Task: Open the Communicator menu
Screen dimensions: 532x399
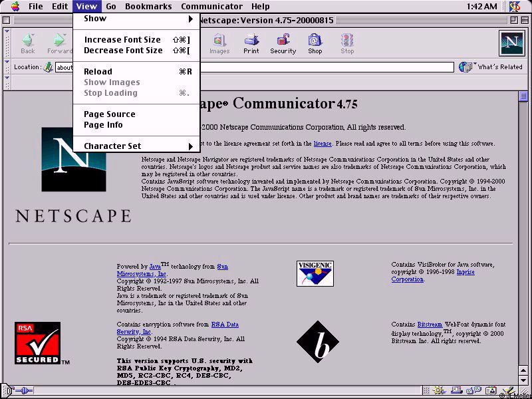Action: 211,6
